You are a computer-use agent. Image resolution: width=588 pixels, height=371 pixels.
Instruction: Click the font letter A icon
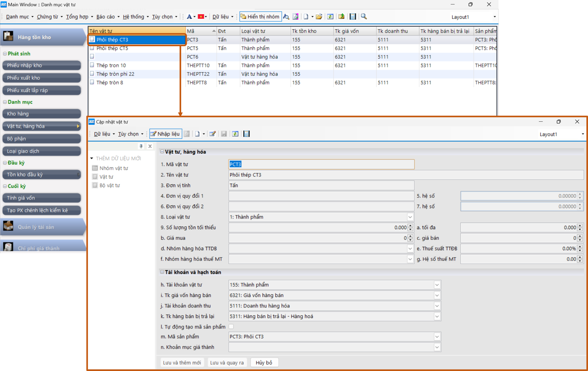click(189, 17)
